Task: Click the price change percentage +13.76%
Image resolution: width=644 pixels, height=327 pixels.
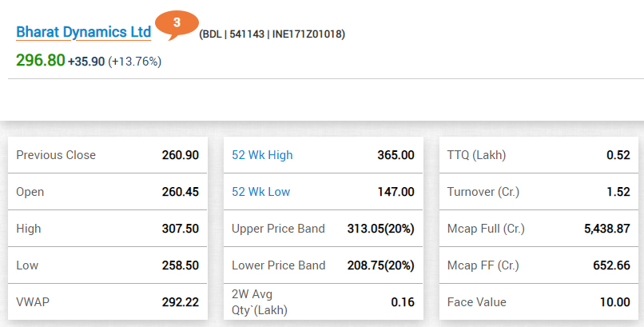Action: pos(135,62)
